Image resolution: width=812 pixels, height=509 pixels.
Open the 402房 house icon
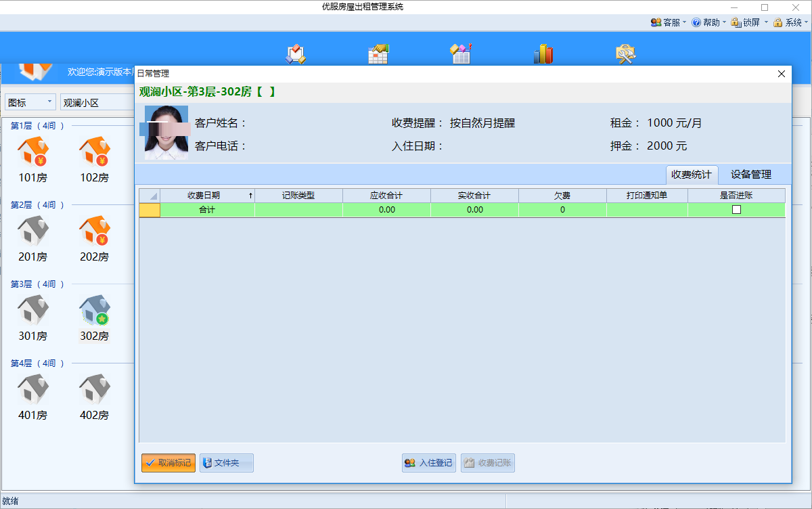(94, 390)
